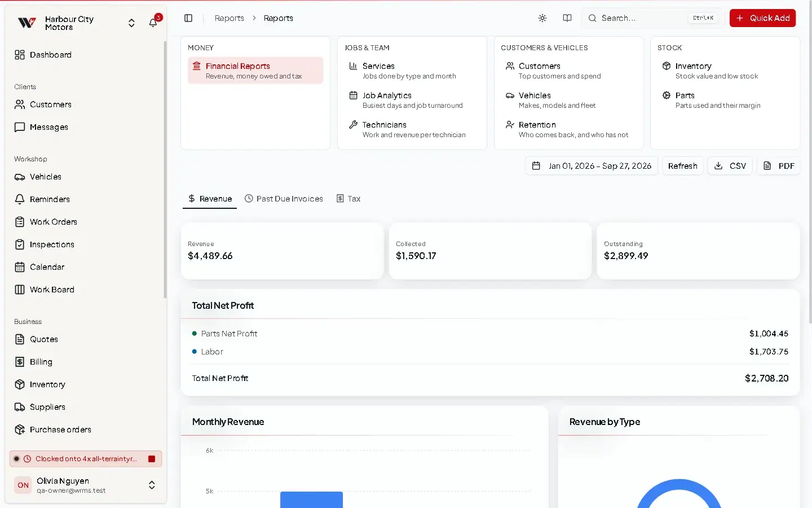Click the Technicians wrench icon

tap(353, 125)
